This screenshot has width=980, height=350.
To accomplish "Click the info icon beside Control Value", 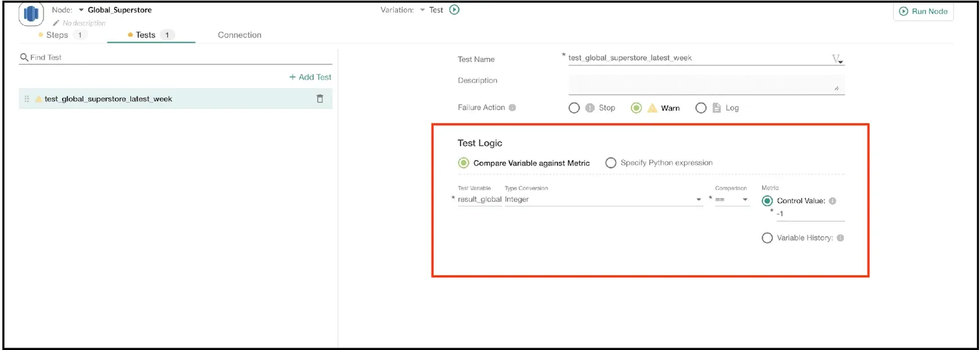I will [x=832, y=201].
